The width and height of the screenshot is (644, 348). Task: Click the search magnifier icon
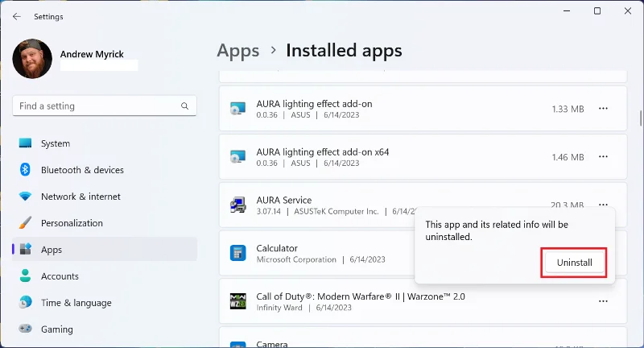point(185,106)
